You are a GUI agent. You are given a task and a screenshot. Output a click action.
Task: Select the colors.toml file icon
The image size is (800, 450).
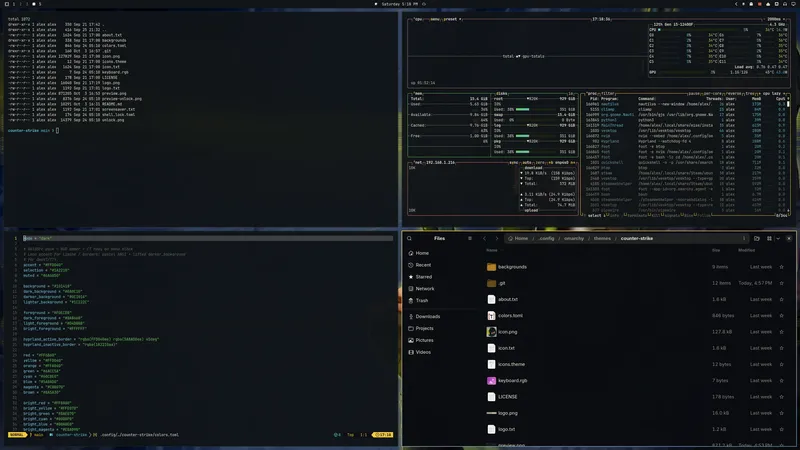[x=491, y=316]
